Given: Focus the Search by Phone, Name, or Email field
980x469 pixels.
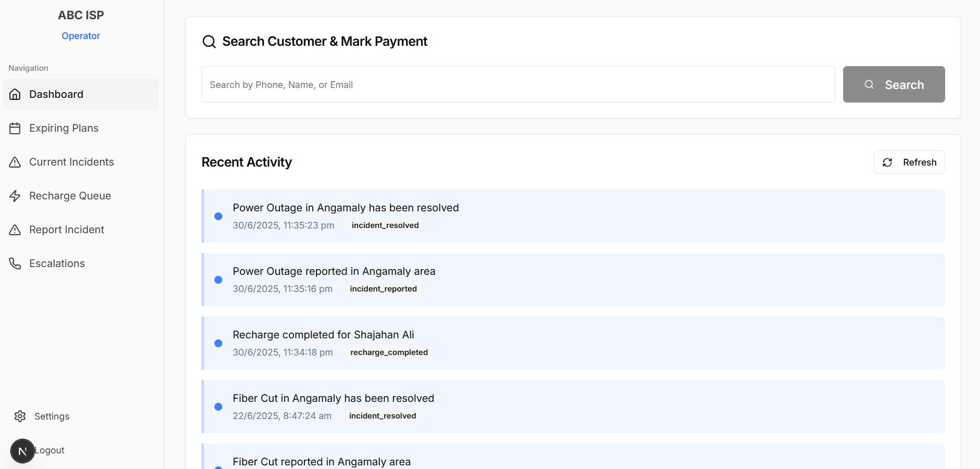Looking at the screenshot, I should point(518,84).
